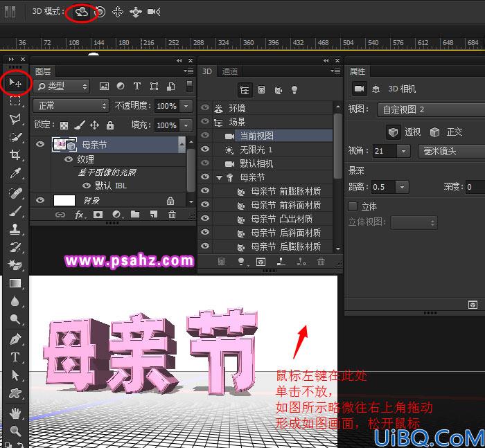The image size is (485, 448).
Task: Toggle visibility of 环境 in 3D panel
Action: pyautogui.click(x=205, y=107)
